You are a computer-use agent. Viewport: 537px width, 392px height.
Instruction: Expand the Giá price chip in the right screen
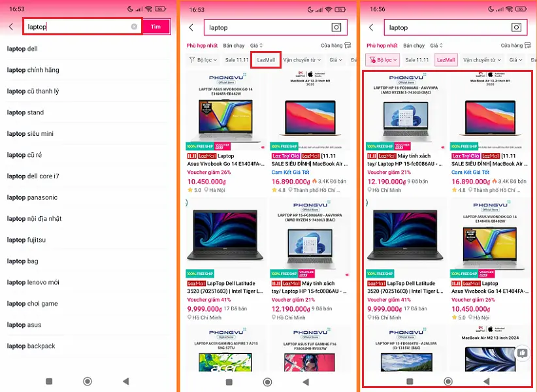point(515,60)
